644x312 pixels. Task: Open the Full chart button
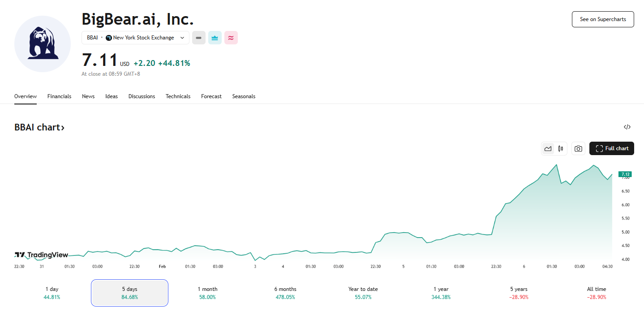611,148
